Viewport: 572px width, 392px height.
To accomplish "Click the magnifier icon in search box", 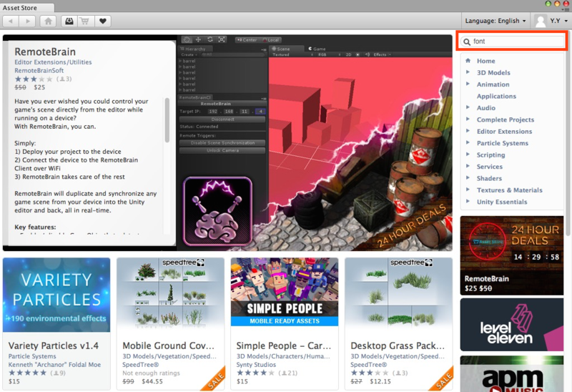I will coord(467,41).
